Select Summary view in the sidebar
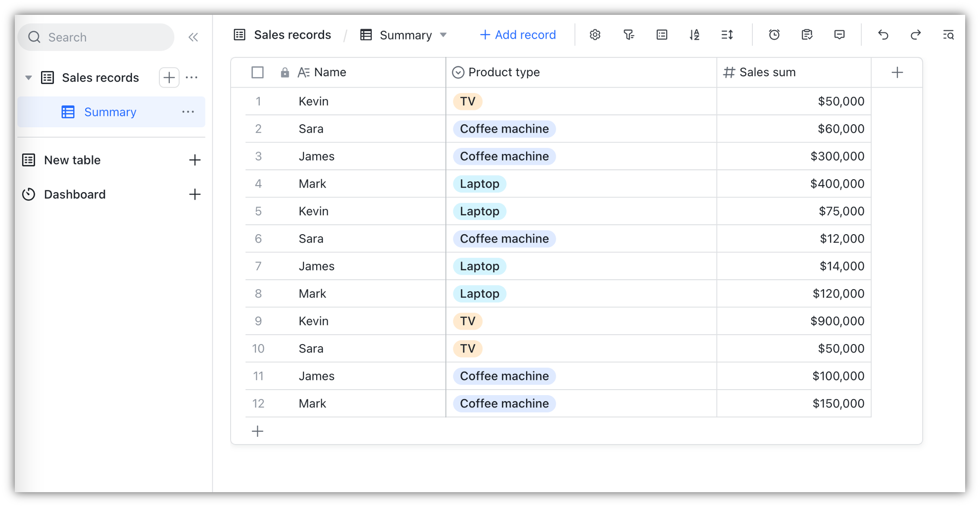Screen dimensions: 980x507 point(110,112)
